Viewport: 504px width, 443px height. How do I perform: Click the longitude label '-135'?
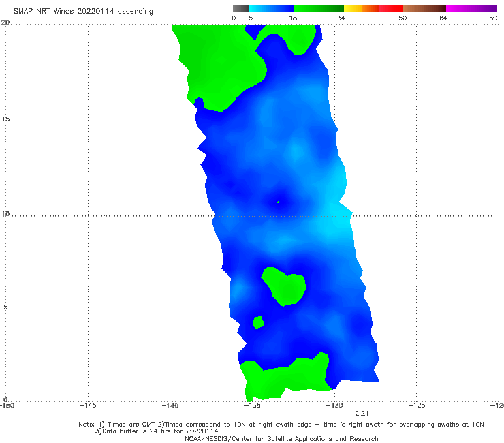click(x=252, y=406)
